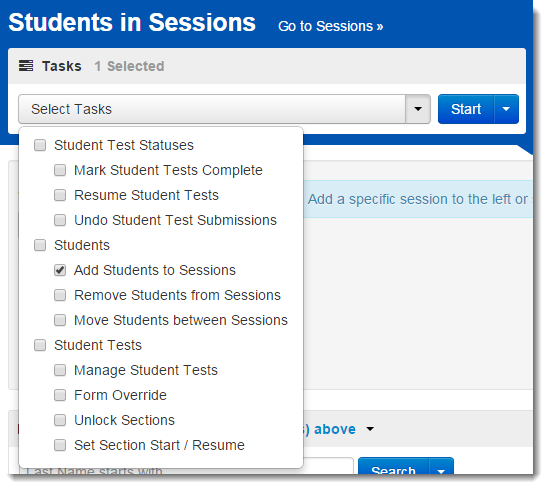Click the Start button
This screenshot has height=489, width=548.
point(466,109)
